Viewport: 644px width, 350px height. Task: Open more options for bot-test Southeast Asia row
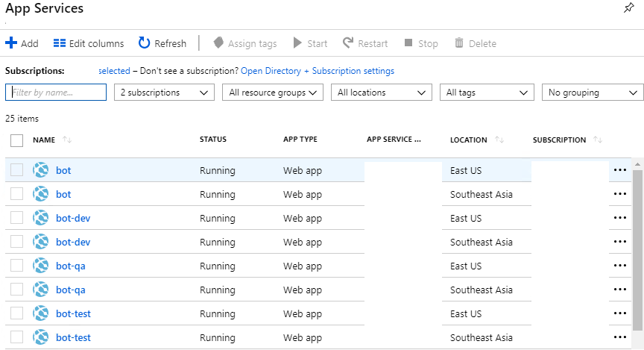(619, 337)
